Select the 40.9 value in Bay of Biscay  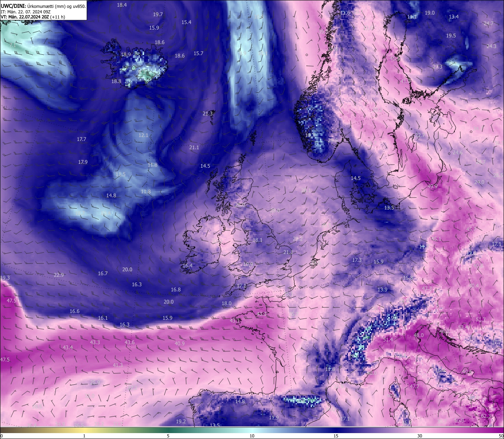(x=179, y=344)
